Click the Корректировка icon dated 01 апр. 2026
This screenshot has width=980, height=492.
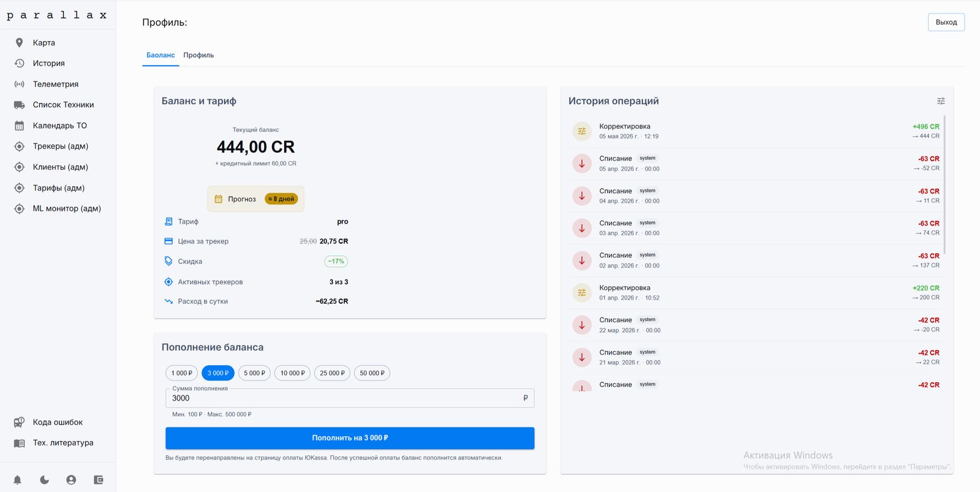click(x=582, y=293)
